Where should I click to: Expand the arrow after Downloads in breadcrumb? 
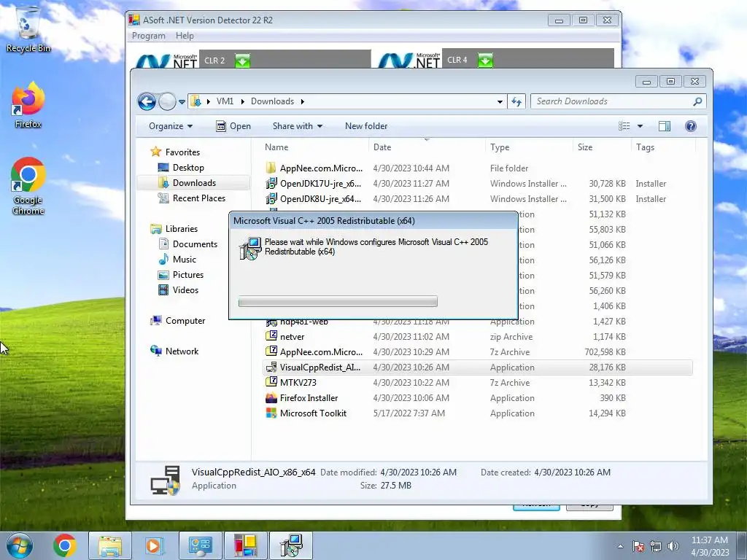tap(303, 101)
